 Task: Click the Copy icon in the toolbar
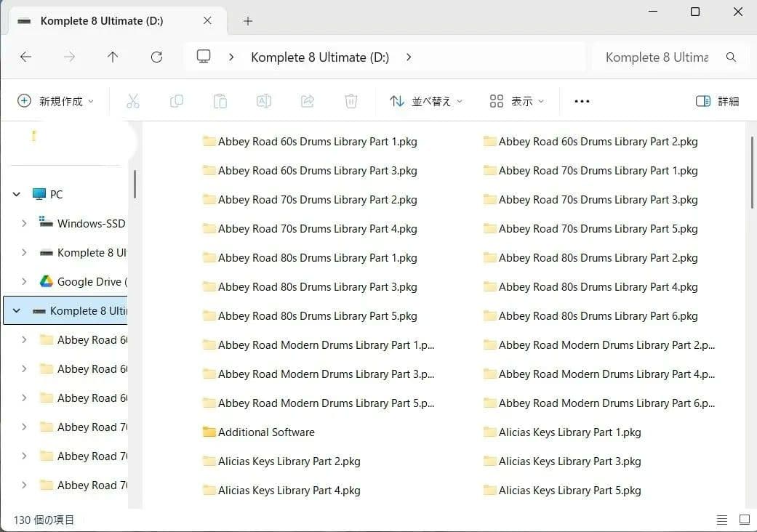pyautogui.click(x=177, y=101)
